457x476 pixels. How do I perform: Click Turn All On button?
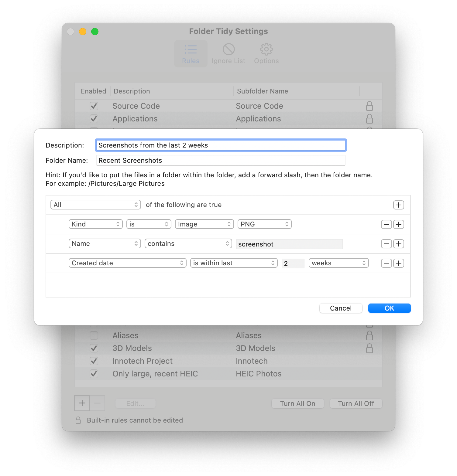(298, 403)
